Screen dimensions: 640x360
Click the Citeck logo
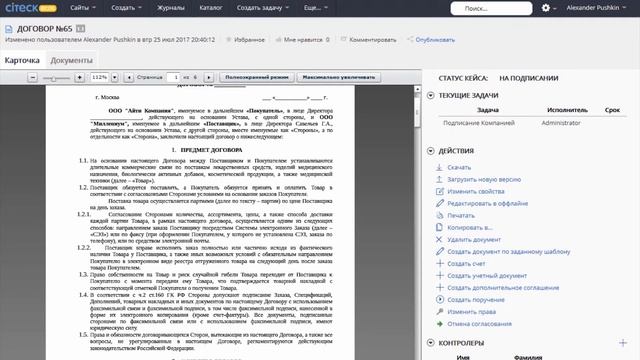click(31, 8)
